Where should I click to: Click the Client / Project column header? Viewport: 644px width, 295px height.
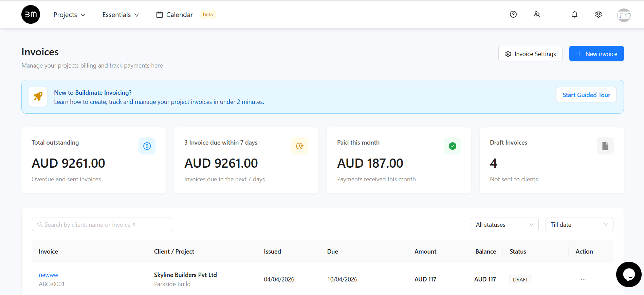[x=174, y=252]
